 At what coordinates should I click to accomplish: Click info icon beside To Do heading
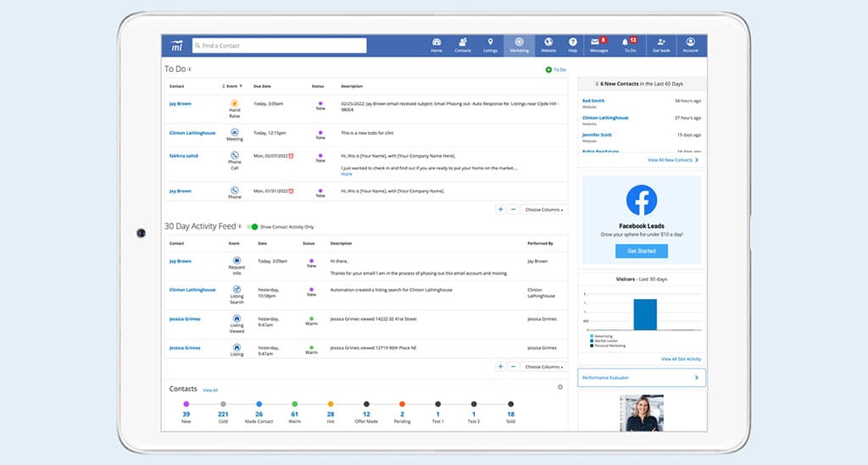click(x=190, y=69)
